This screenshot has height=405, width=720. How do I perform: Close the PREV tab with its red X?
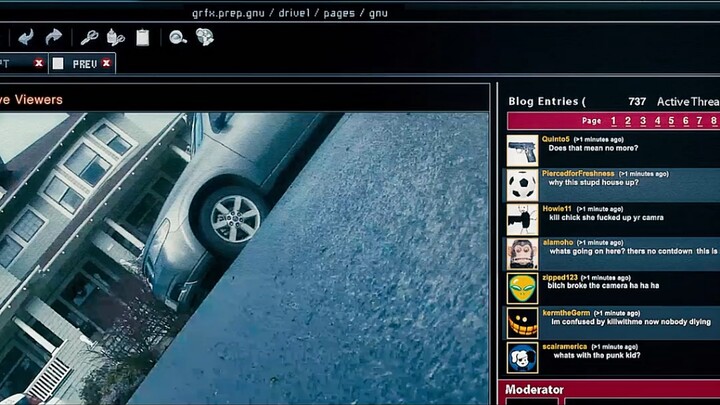(106, 63)
